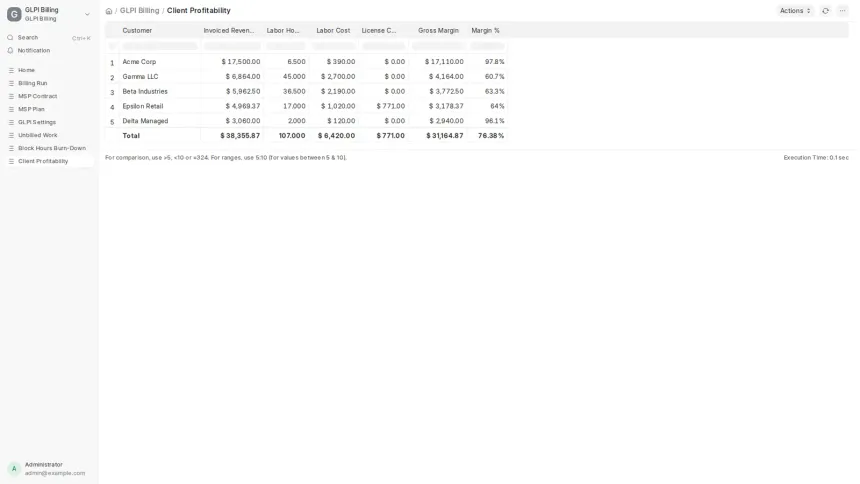860x484 pixels.
Task: Focus the Margin % filter field
Action: pyautogui.click(x=487, y=46)
